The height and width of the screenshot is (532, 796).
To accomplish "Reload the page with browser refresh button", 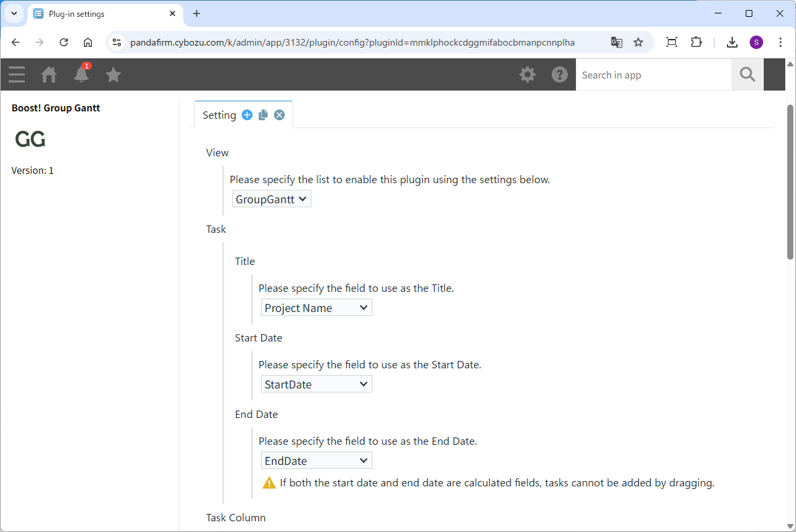I will coord(64,42).
